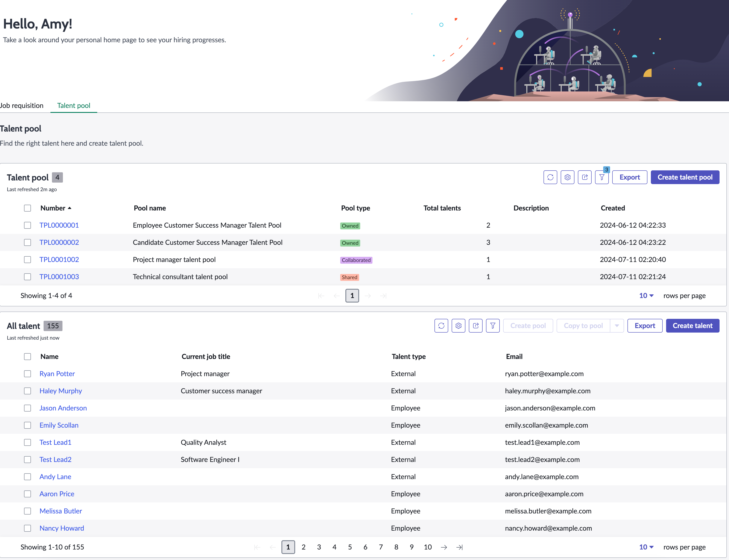Select all talent header checkbox
This screenshot has height=560, width=729.
[x=27, y=357]
